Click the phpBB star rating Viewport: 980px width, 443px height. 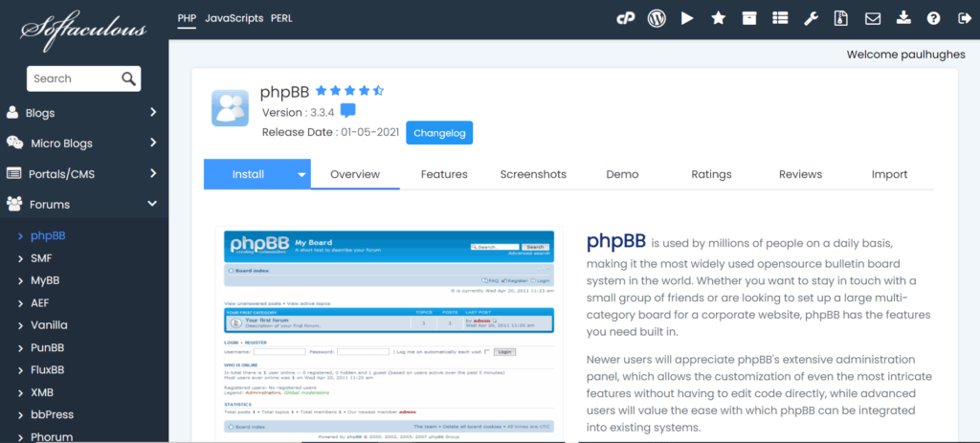click(x=350, y=91)
